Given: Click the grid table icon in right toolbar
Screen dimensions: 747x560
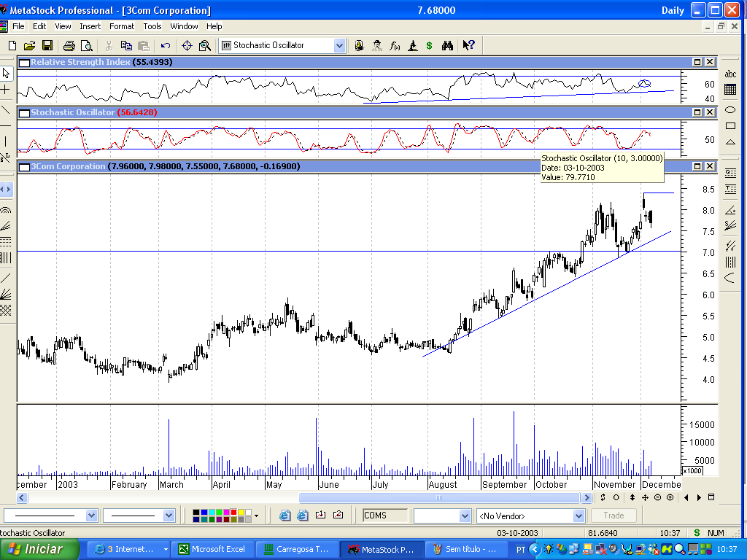Looking at the screenshot, I should (729, 90).
